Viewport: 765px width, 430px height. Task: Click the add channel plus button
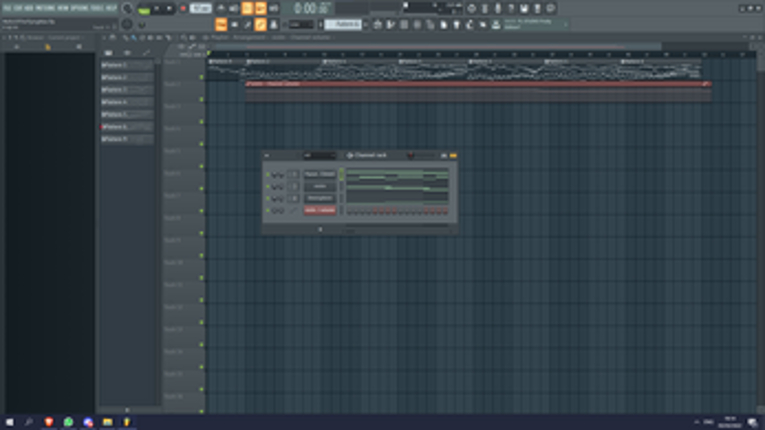coord(320,229)
